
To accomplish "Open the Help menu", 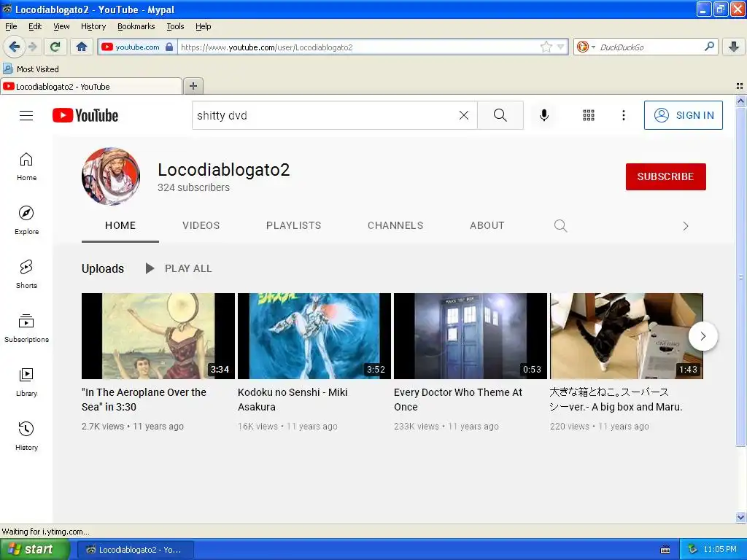I will (x=203, y=27).
